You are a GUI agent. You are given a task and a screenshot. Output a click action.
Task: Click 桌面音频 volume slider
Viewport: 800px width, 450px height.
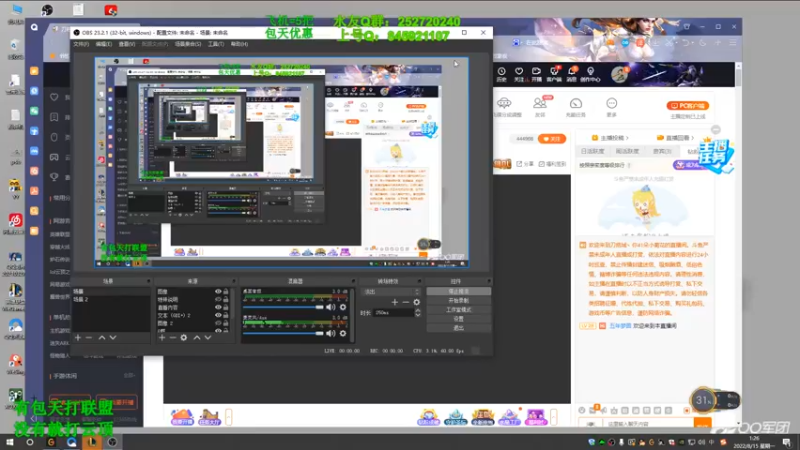(x=283, y=307)
